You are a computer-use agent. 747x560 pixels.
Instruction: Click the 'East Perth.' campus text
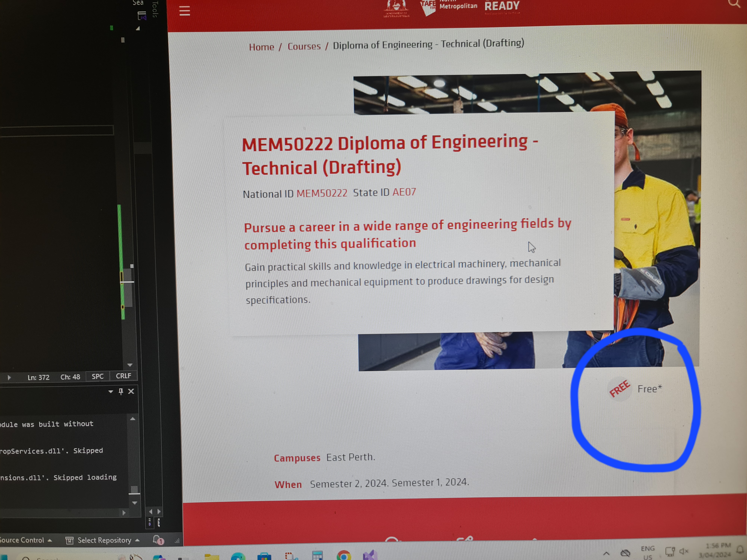point(351,457)
